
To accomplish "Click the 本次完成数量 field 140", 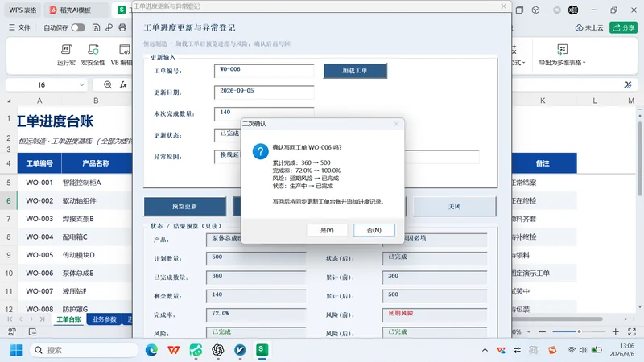I will (264, 113).
